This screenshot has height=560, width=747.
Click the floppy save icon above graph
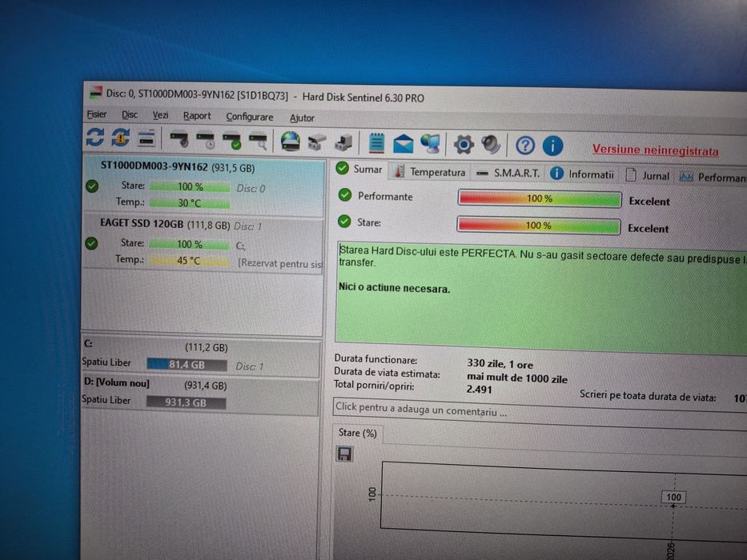point(344,454)
